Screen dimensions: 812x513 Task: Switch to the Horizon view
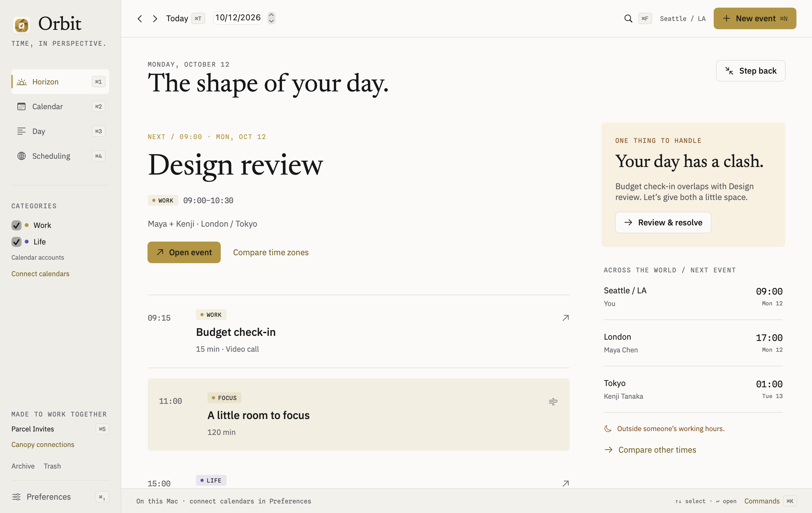coord(60,82)
